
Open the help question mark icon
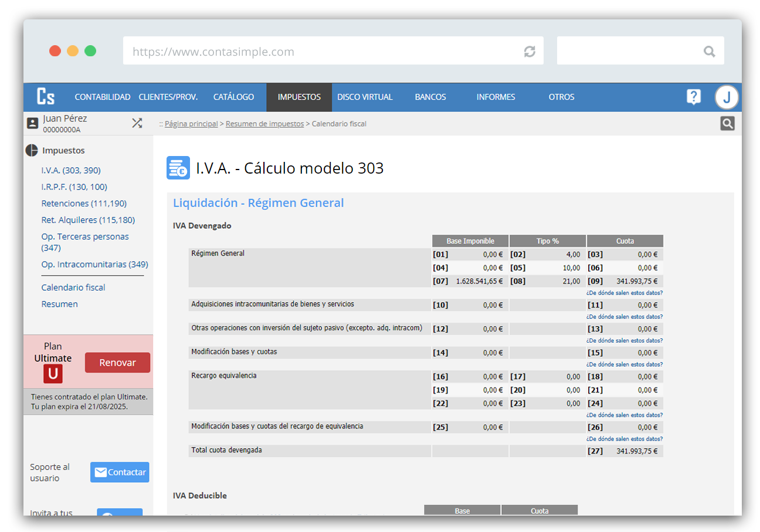pos(694,97)
